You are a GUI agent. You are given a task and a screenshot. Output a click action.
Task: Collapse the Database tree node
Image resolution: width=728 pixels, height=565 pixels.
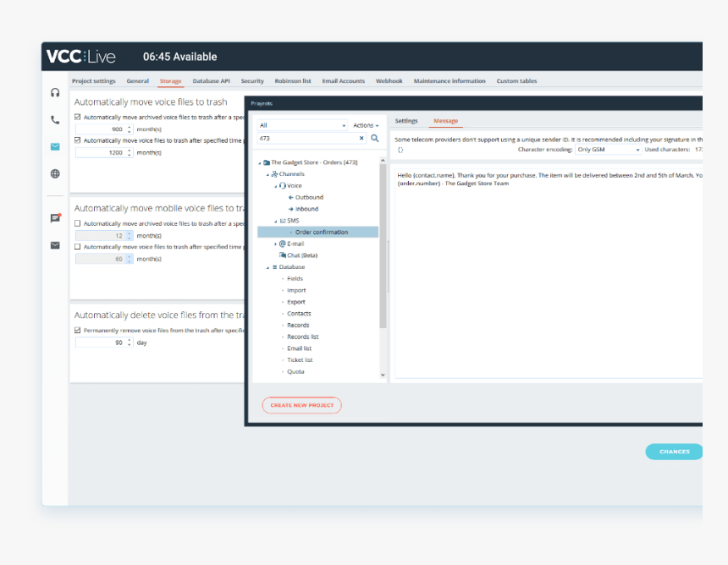pos(267,267)
